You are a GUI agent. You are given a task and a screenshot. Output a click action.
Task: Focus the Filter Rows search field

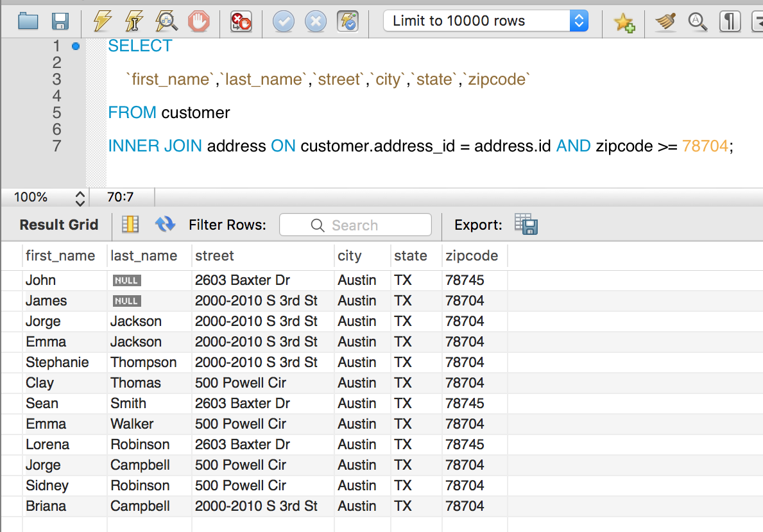pos(356,225)
